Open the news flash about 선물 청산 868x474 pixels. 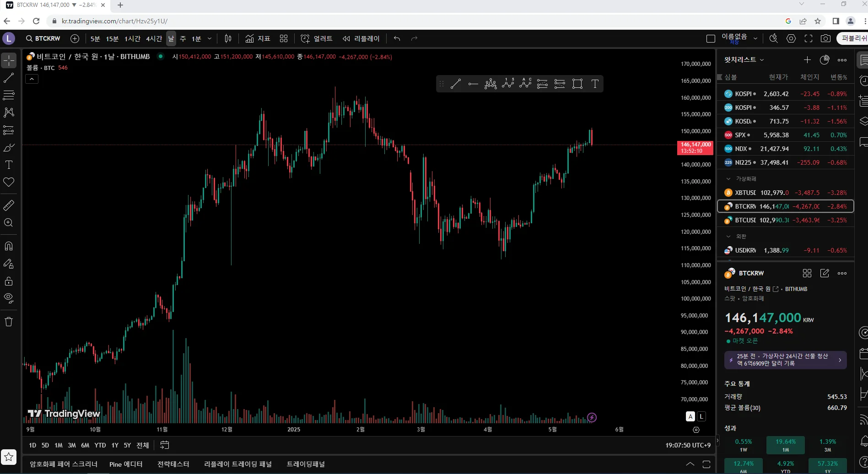pyautogui.click(x=786, y=360)
